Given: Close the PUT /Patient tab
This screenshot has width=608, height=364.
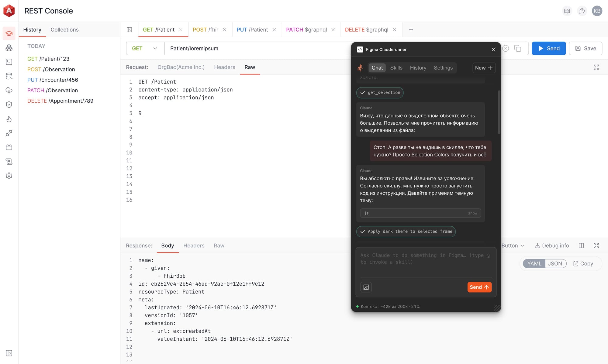Looking at the screenshot, I should [274, 29].
